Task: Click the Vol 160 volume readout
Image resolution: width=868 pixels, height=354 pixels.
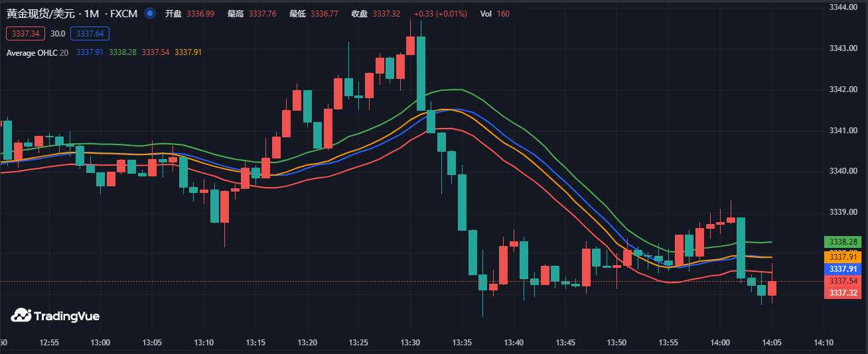Action: point(494,14)
